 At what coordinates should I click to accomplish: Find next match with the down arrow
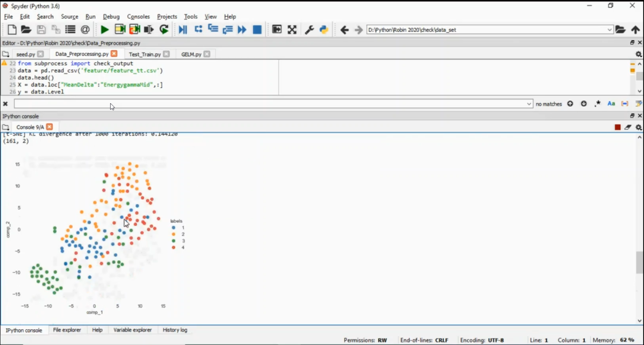(x=583, y=104)
